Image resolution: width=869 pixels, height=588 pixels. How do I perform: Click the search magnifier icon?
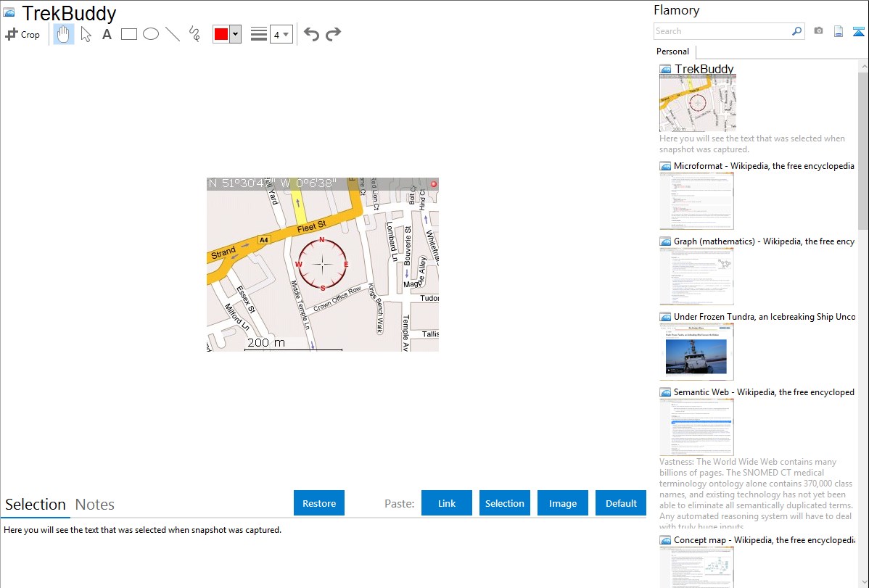pos(796,31)
